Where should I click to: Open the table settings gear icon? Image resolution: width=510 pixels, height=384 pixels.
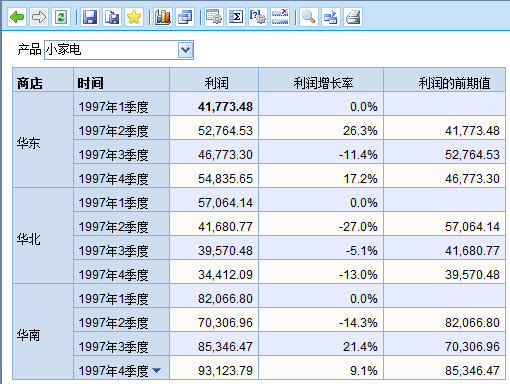(x=214, y=17)
